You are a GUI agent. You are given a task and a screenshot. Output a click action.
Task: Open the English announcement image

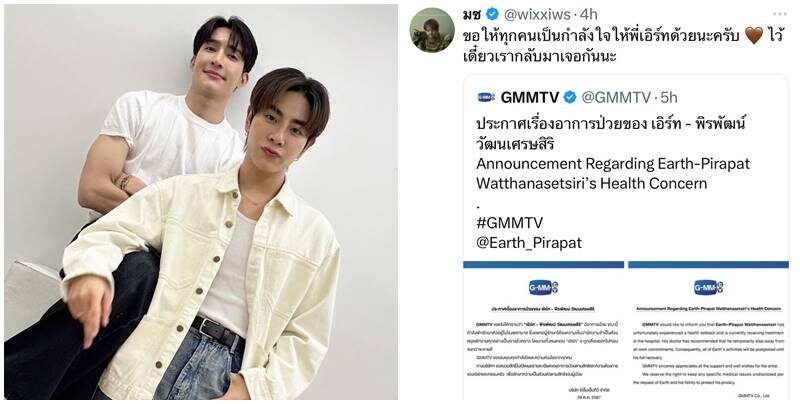click(x=708, y=331)
